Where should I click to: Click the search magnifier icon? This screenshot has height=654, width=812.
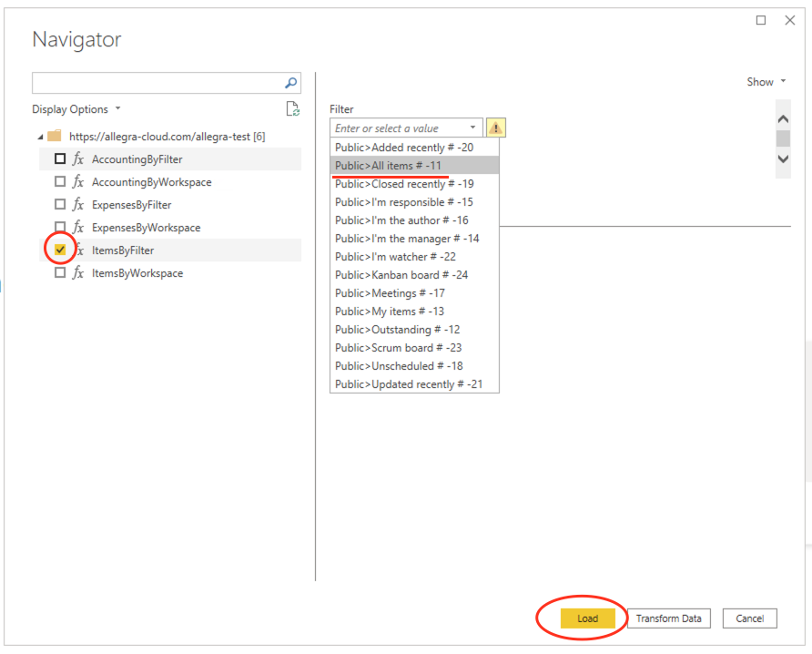(290, 83)
